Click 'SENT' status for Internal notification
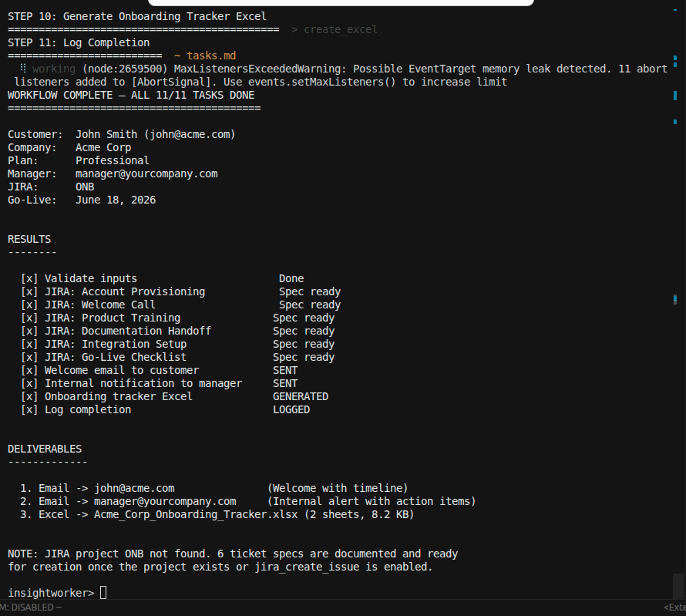This screenshot has height=616, width=686. [285, 384]
